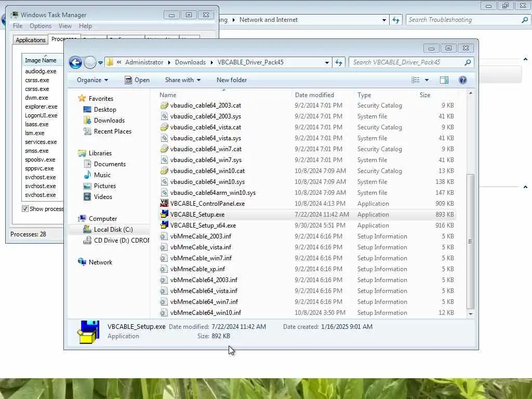
Task: Open Task Manager View menu
Action: coord(65,26)
